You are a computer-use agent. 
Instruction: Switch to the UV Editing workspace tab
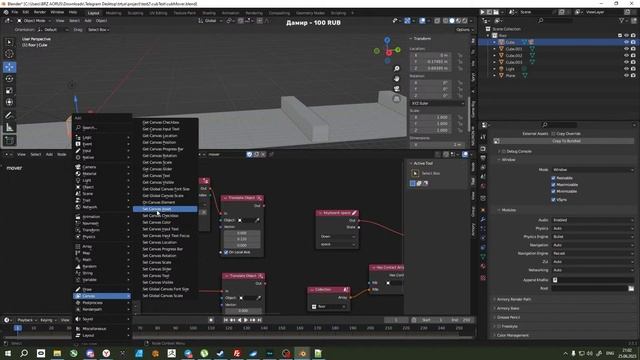point(158,13)
